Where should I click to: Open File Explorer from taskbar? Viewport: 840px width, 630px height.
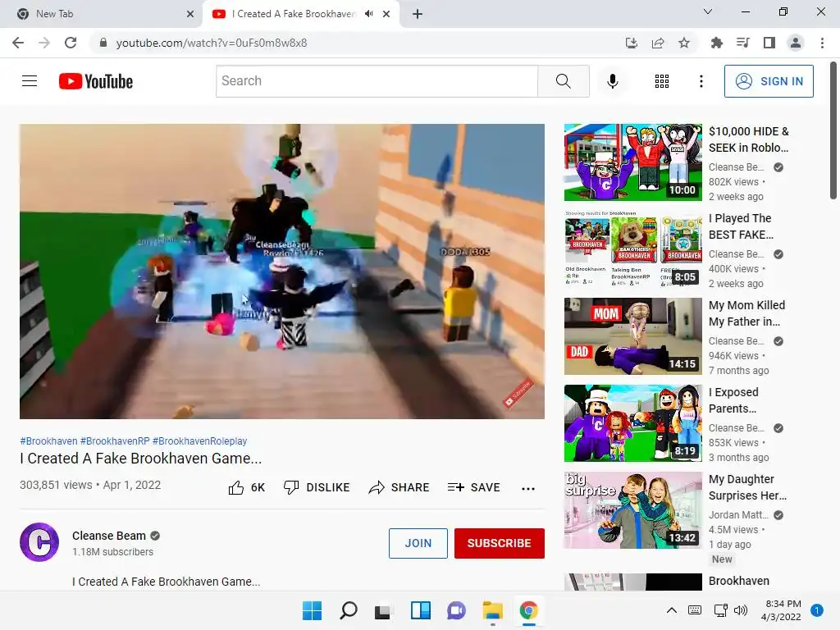(492, 610)
